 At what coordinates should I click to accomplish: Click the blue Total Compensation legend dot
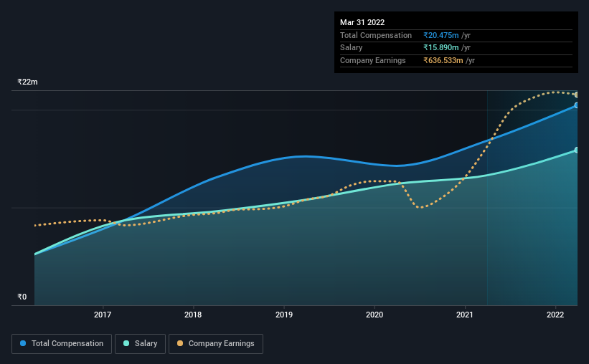[23, 343]
